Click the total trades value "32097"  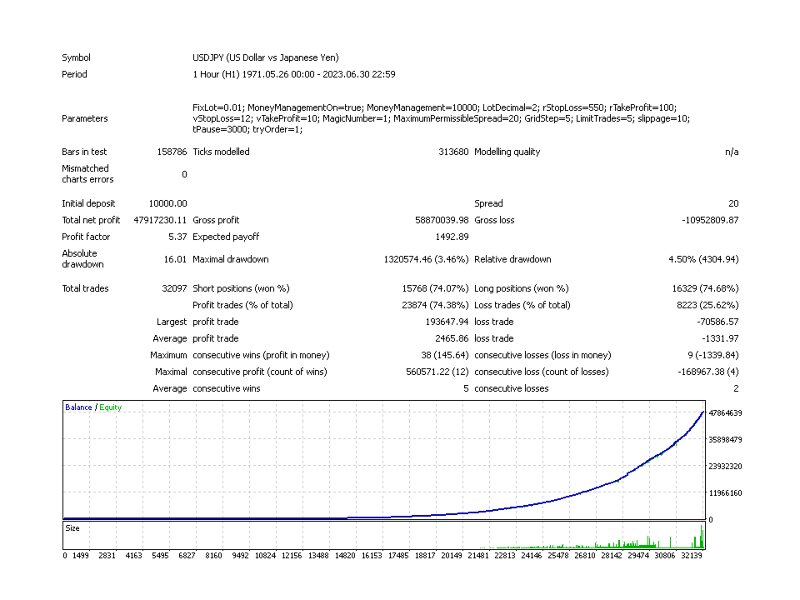pos(174,288)
